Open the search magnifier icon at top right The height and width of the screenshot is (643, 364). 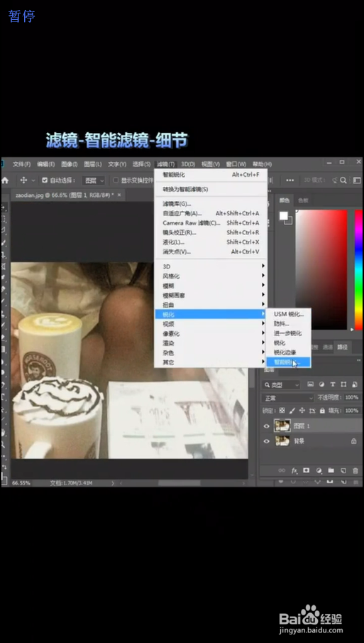[x=343, y=180]
